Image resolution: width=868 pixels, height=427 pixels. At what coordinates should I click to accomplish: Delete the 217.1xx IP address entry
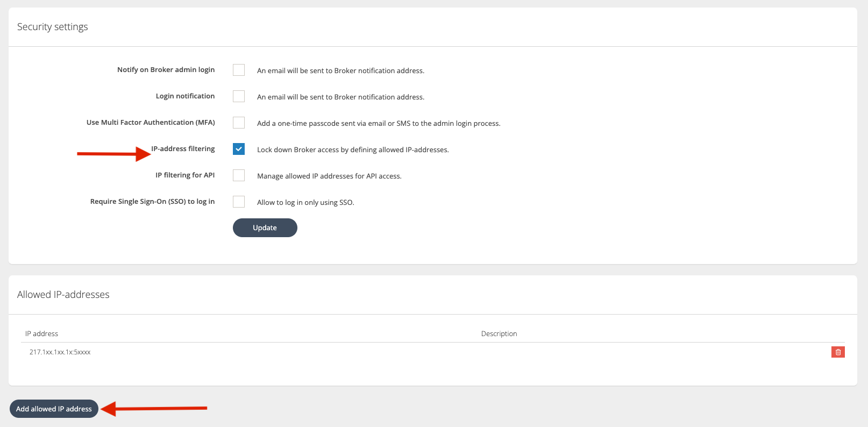tap(838, 352)
